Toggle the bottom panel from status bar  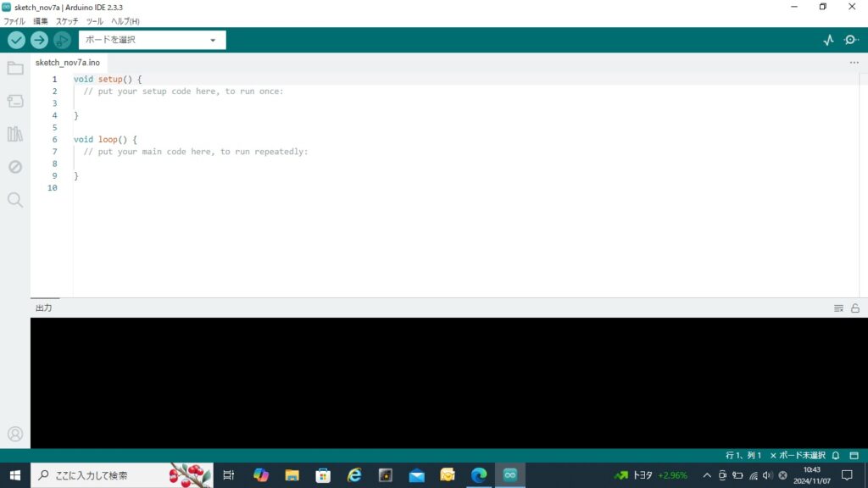point(854,455)
